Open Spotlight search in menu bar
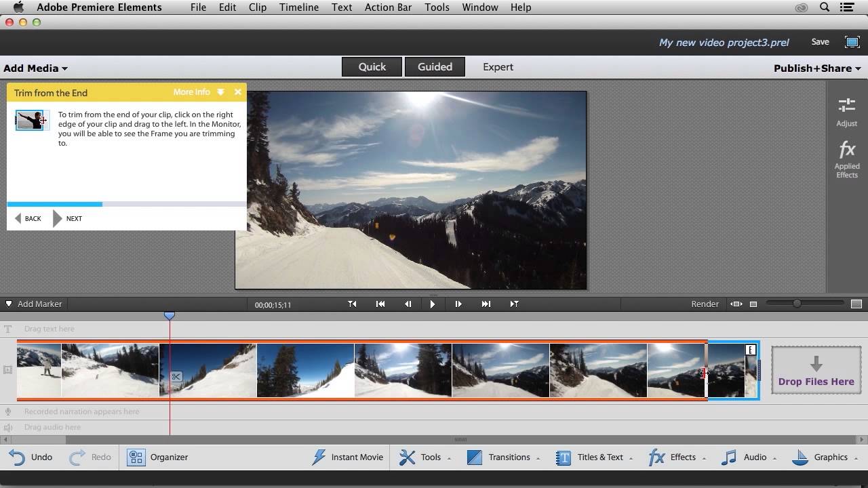The image size is (868, 488). click(825, 7)
